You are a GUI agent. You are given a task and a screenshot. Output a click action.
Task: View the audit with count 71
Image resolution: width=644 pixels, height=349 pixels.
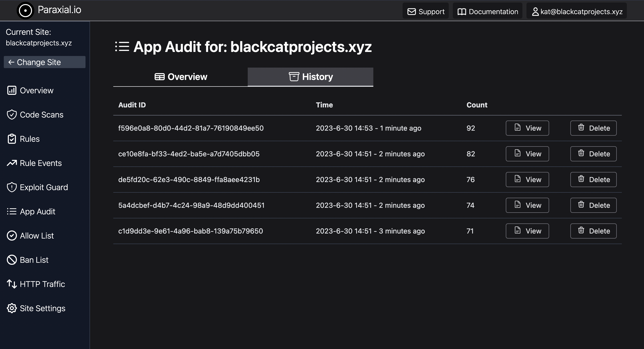point(527,231)
